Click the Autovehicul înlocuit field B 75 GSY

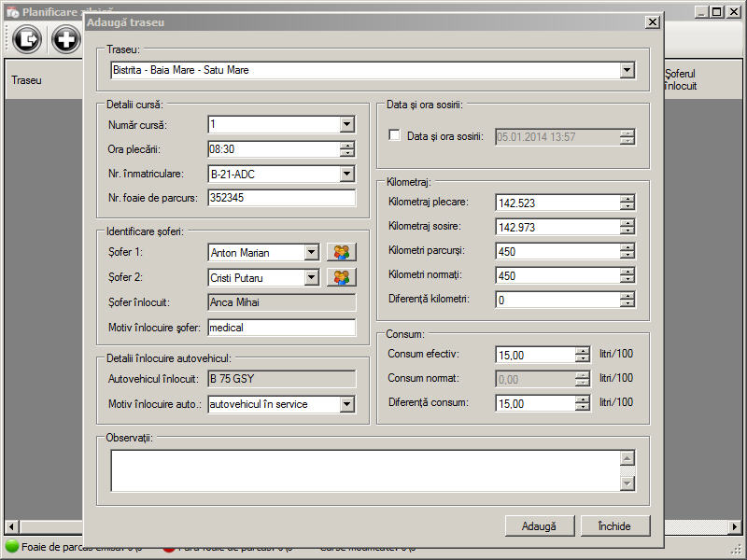(x=282, y=379)
